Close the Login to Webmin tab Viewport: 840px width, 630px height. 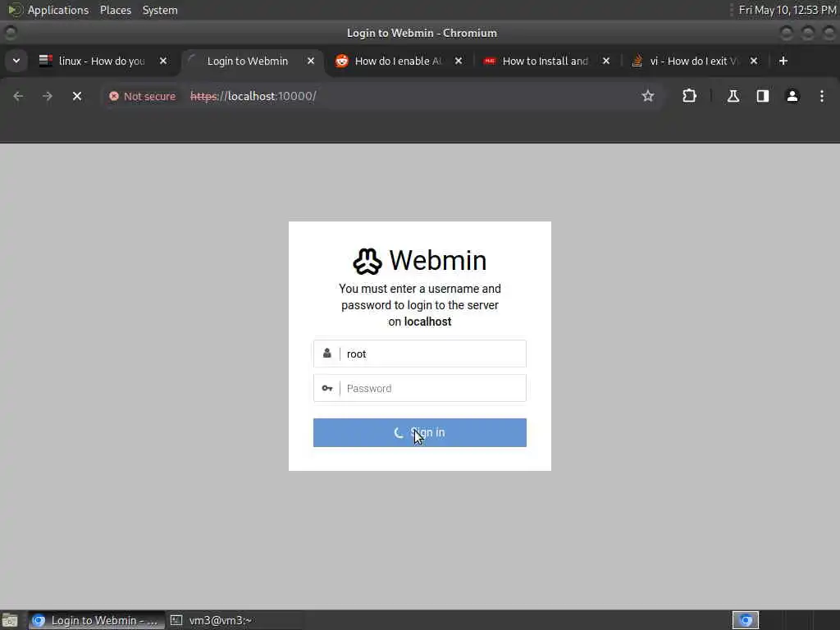311,61
